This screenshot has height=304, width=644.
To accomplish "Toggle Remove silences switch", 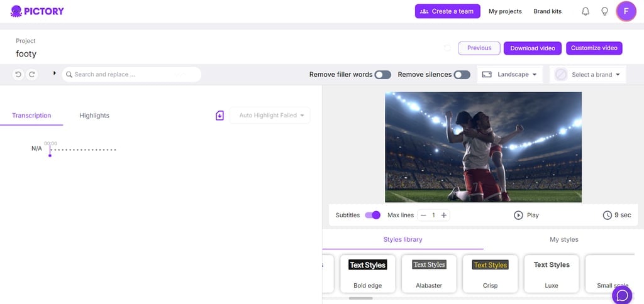I will [462, 75].
